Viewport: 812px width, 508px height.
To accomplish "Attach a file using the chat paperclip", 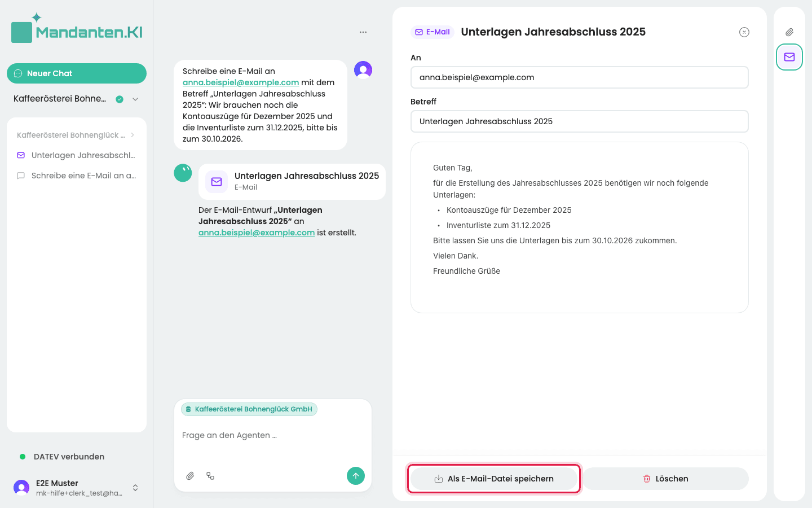I will coord(190,476).
